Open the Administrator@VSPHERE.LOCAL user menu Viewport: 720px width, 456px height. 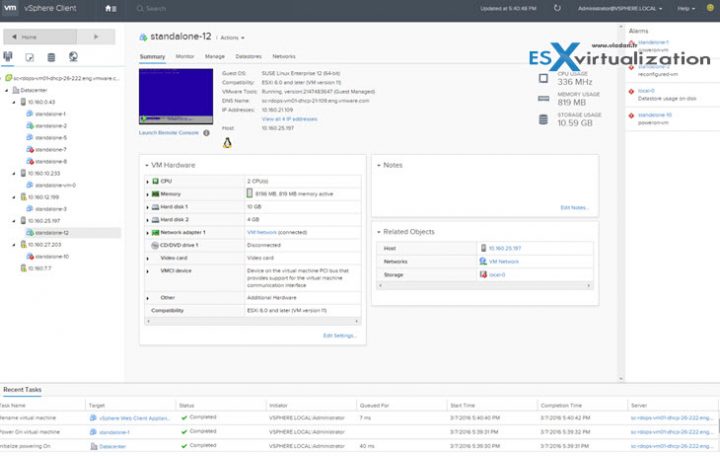(620, 8)
